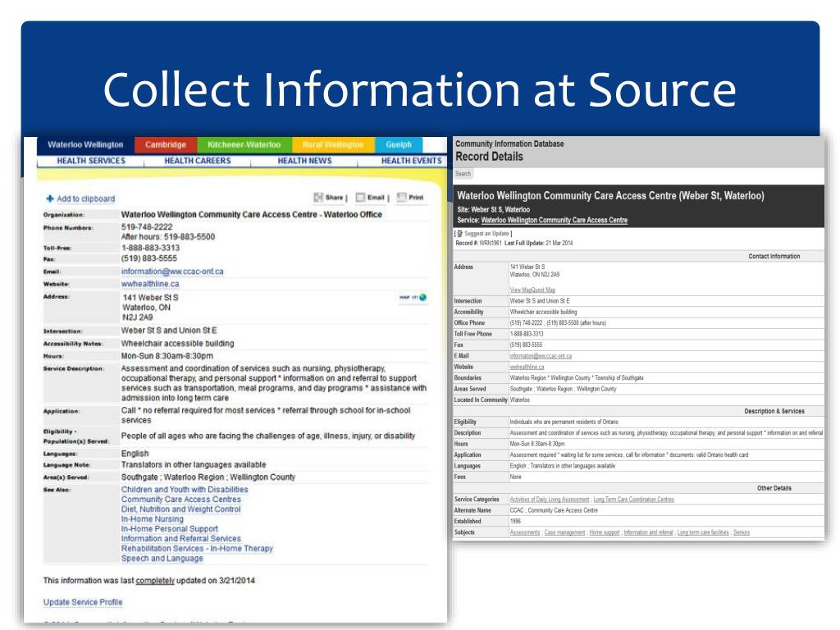The width and height of the screenshot is (840, 630).
Task: Click the Seniors subject link
Action: tap(742, 532)
